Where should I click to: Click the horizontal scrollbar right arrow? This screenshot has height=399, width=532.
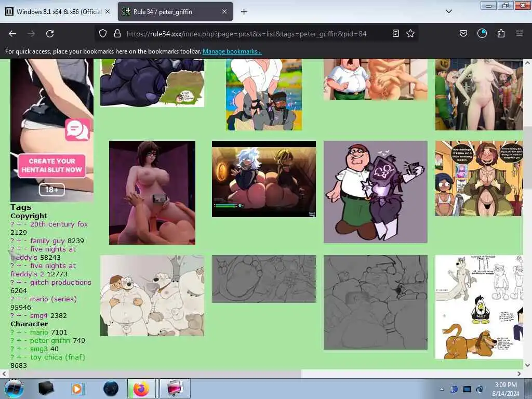(x=519, y=374)
